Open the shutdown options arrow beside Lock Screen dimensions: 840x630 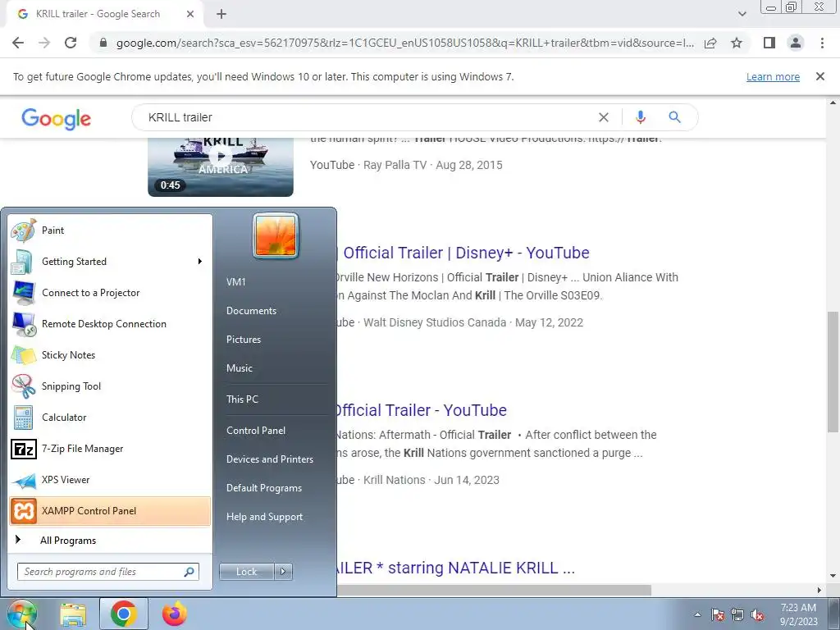click(283, 572)
